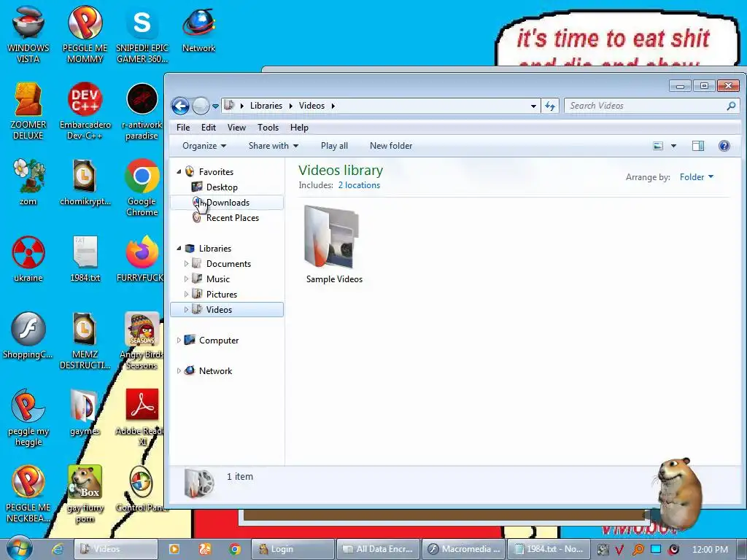Click the Back navigation arrow button
This screenshot has height=560, width=747.
tap(181, 106)
